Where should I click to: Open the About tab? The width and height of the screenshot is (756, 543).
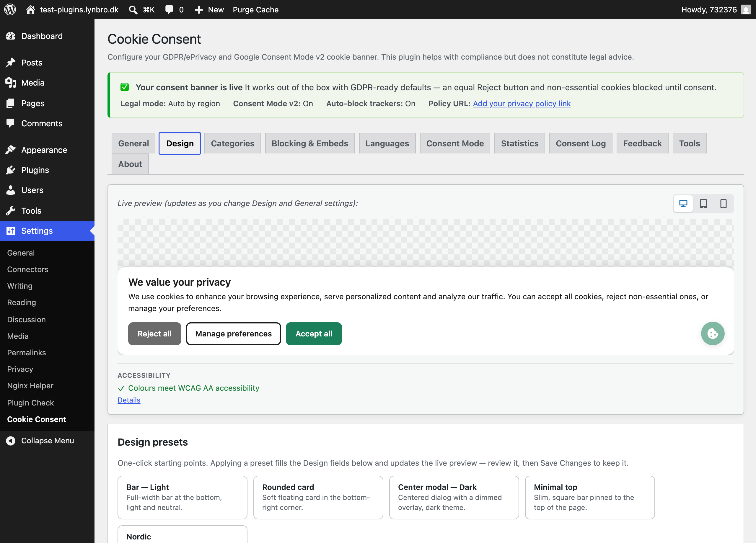pyautogui.click(x=130, y=164)
